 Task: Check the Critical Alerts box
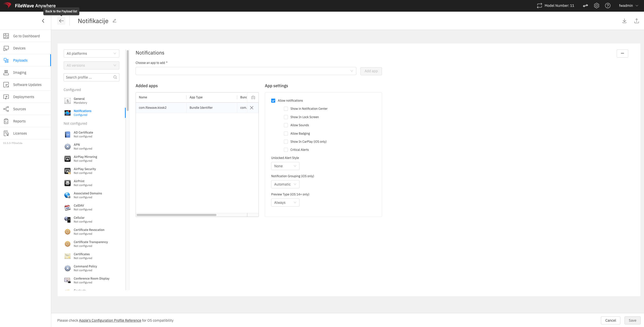click(x=286, y=150)
